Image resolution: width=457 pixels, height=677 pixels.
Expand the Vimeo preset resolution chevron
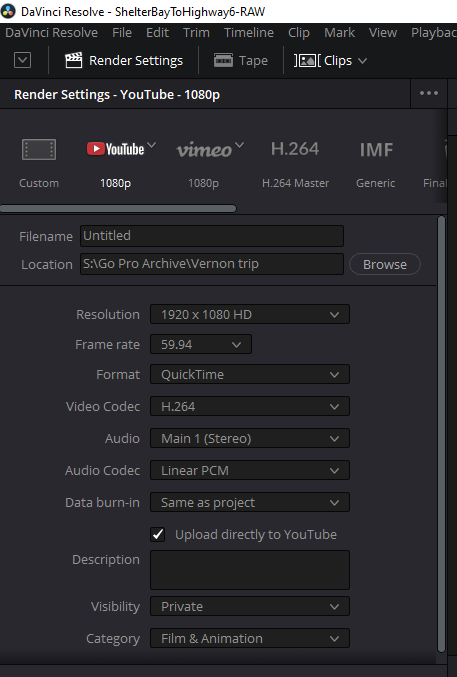coord(239,145)
